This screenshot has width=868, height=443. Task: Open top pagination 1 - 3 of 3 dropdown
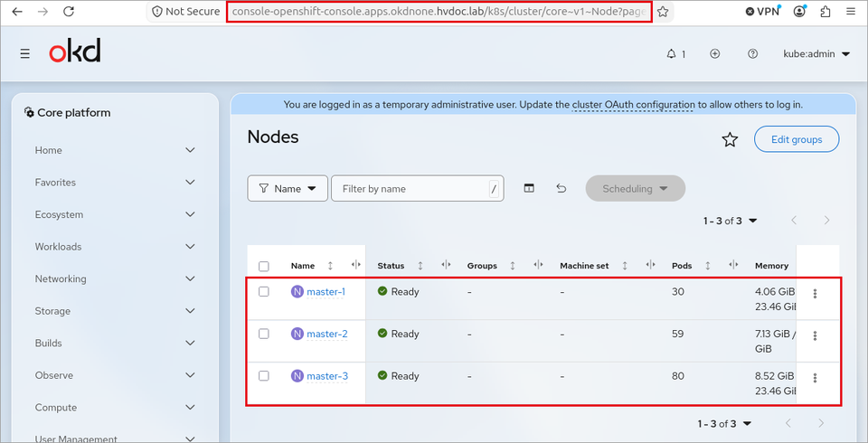click(x=730, y=221)
